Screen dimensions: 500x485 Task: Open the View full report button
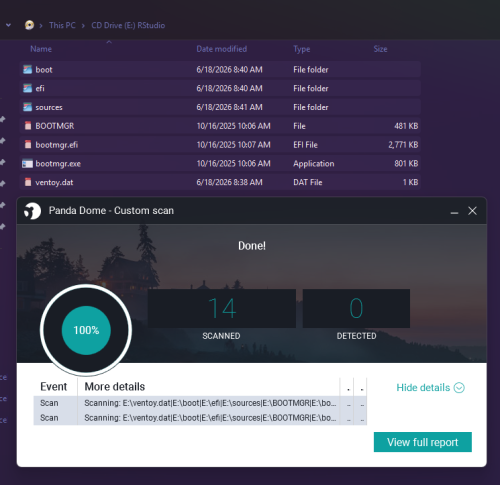(x=423, y=442)
